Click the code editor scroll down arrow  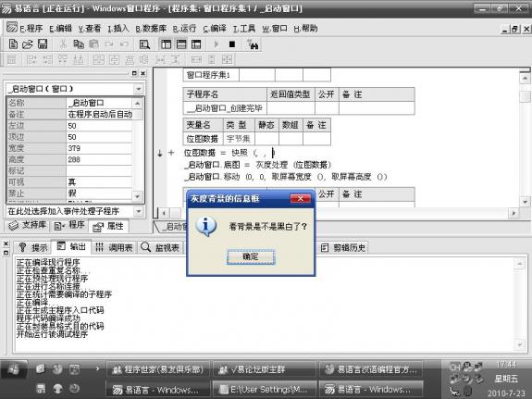click(x=525, y=202)
